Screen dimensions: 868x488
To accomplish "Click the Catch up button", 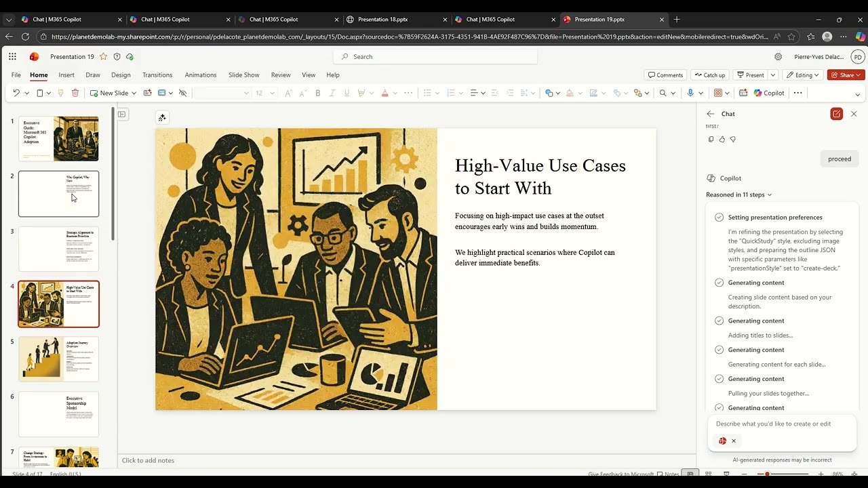I will click(709, 75).
